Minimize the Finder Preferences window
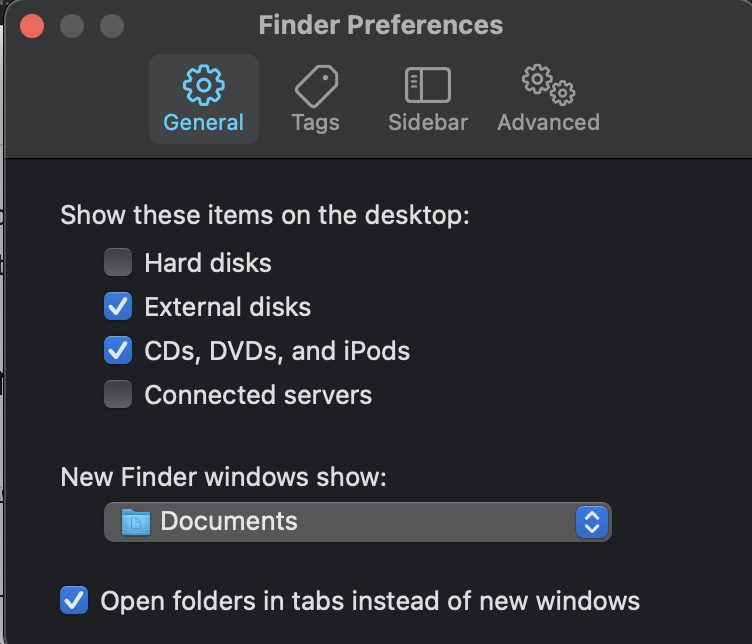 tap(72, 25)
